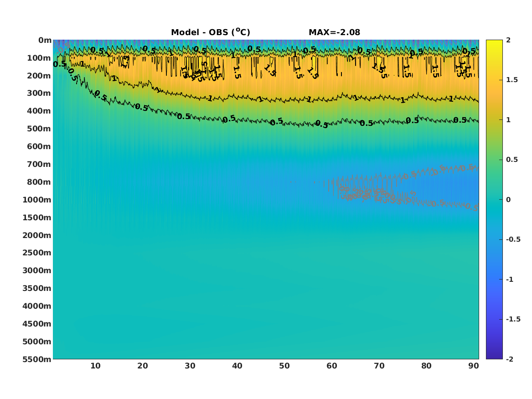Click the "1500m" depth tick label

(37, 218)
